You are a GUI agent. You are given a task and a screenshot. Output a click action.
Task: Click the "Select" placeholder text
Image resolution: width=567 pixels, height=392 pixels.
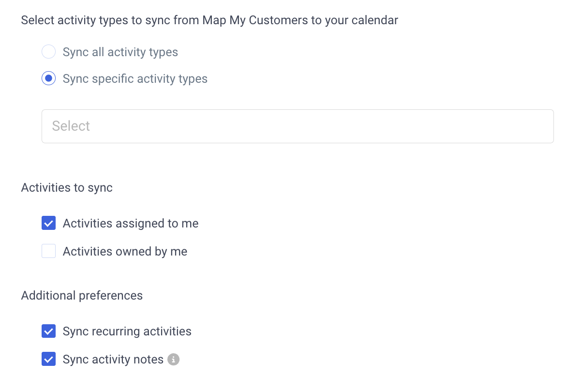click(x=71, y=126)
